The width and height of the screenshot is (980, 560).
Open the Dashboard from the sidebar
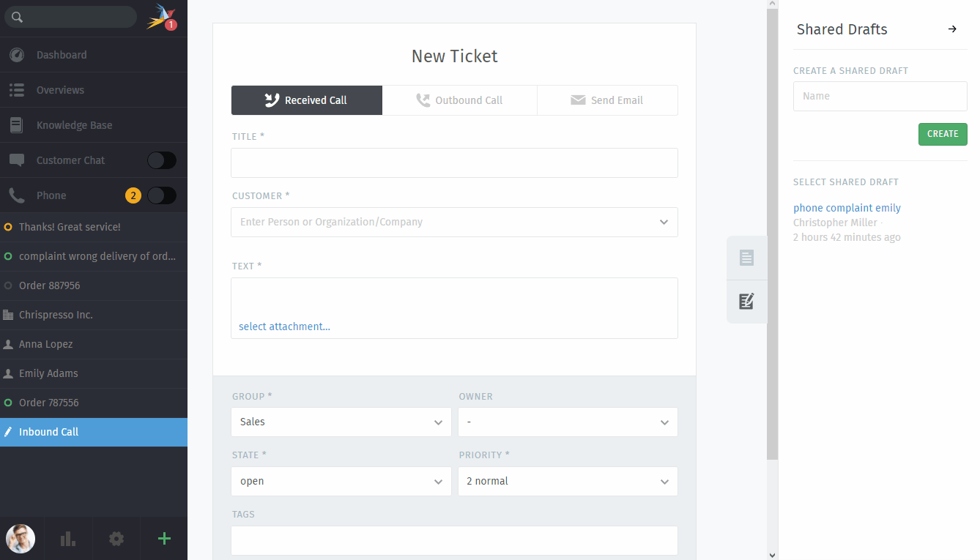pyautogui.click(x=62, y=55)
